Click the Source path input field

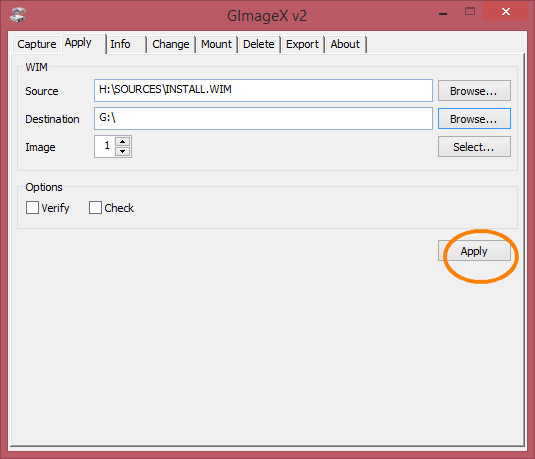[263, 90]
